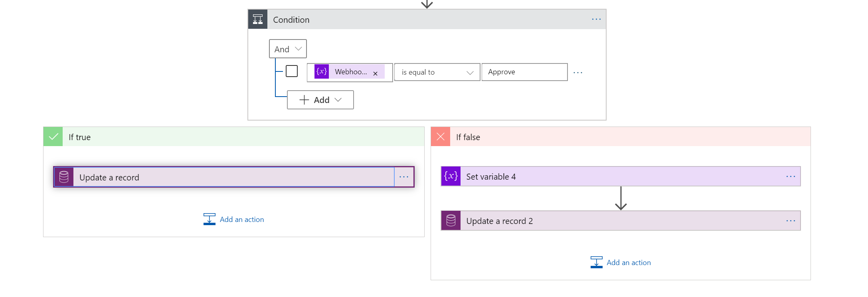The width and height of the screenshot is (868, 297).
Task: Tick the condition row checkbox
Action: pyautogui.click(x=292, y=71)
